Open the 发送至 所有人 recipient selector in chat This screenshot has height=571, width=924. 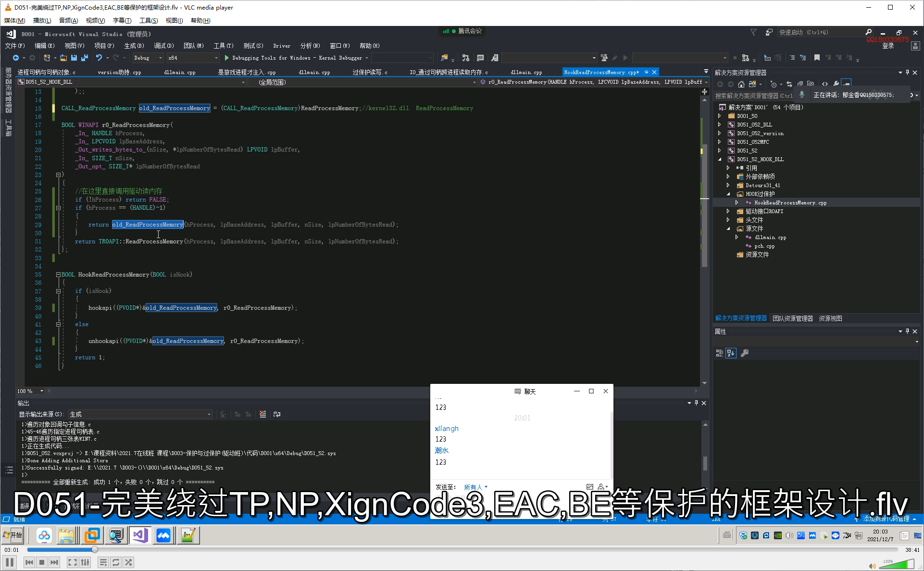[x=475, y=487]
